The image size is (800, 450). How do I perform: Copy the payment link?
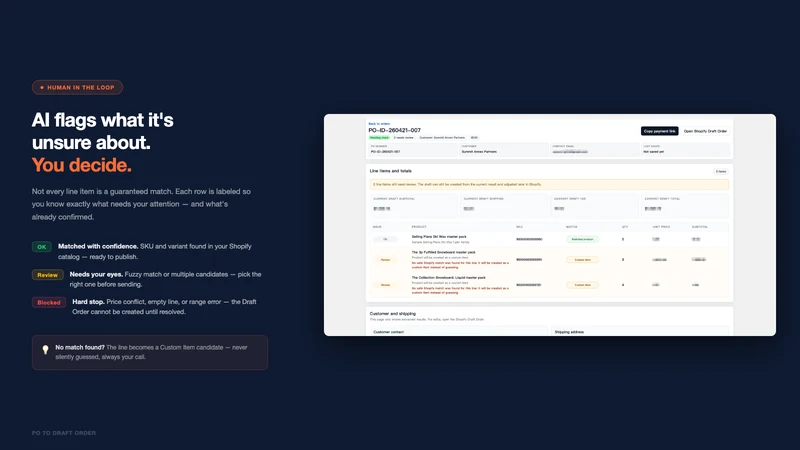(659, 131)
